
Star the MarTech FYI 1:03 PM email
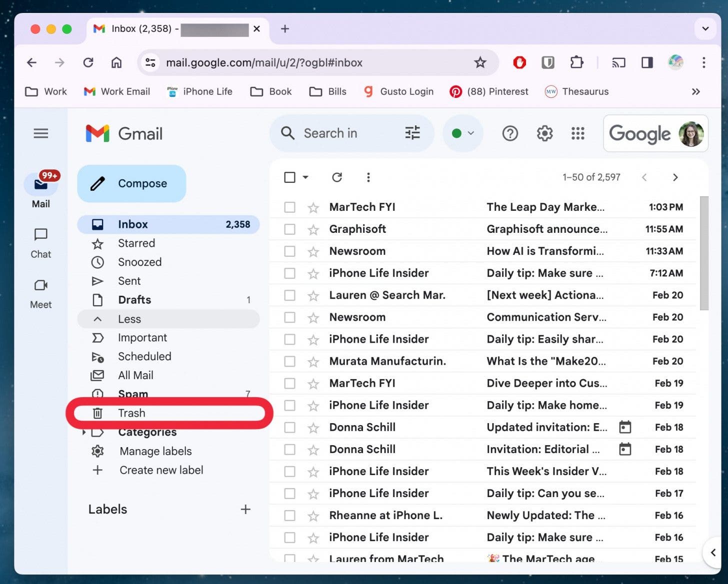pyautogui.click(x=313, y=207)
